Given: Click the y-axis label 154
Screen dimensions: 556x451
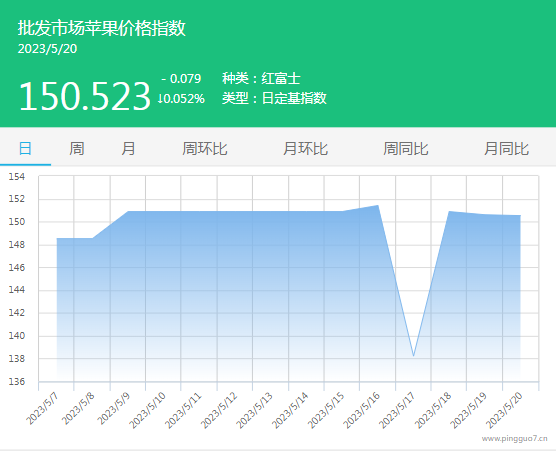Looking at the screenshot, I should [x=17, y=177].
